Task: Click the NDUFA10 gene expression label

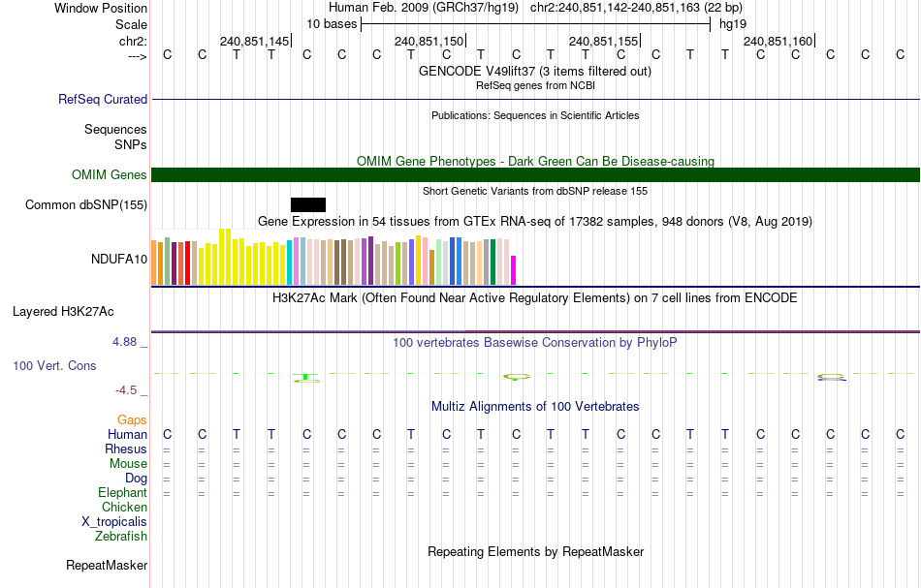Action: pyautogui.click(x=119, y=259)
